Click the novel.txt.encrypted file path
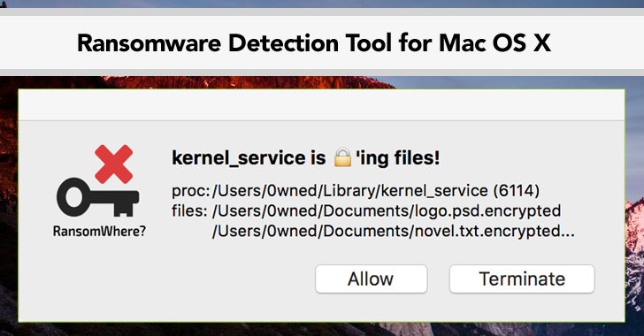 (x=394, y=231)
